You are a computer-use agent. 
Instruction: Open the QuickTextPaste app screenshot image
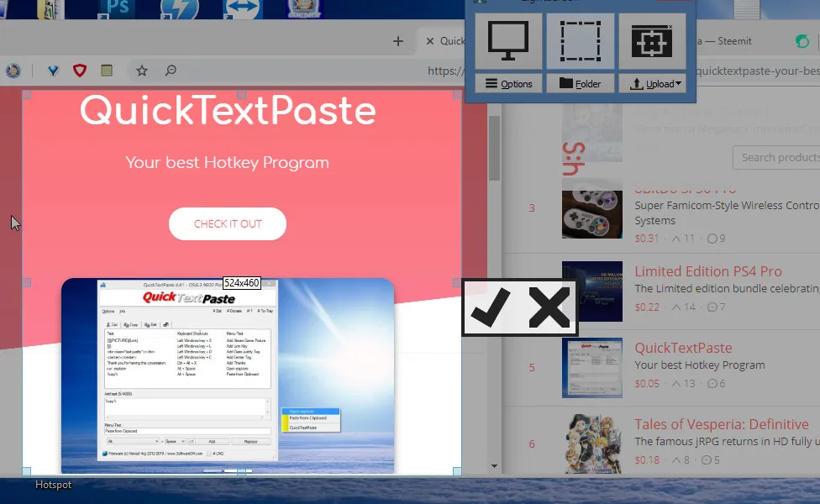tap(228, 375)
